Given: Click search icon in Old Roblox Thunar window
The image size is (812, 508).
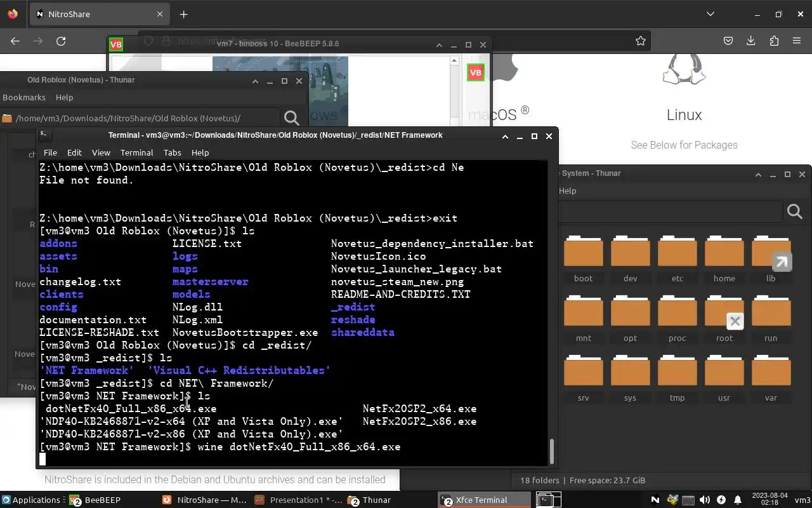Looking at the screenshot, I should pos(292,118).
